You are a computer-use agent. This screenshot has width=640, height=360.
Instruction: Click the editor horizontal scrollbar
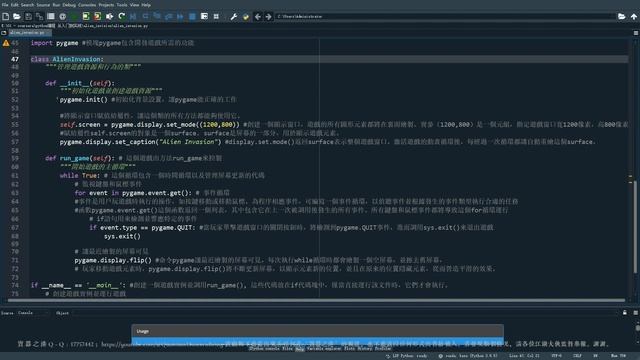click(316, 300)
